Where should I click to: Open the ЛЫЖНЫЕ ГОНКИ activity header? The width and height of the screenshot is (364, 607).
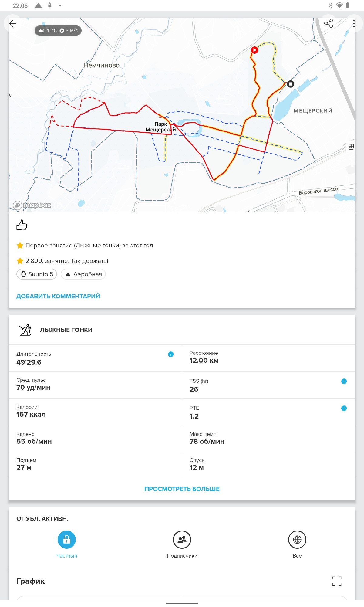click(182, 330)
